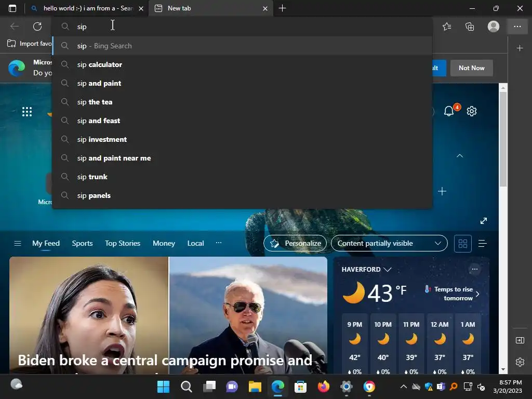
Task: Refresh the page with the reload icon
Action: point(37,26)
